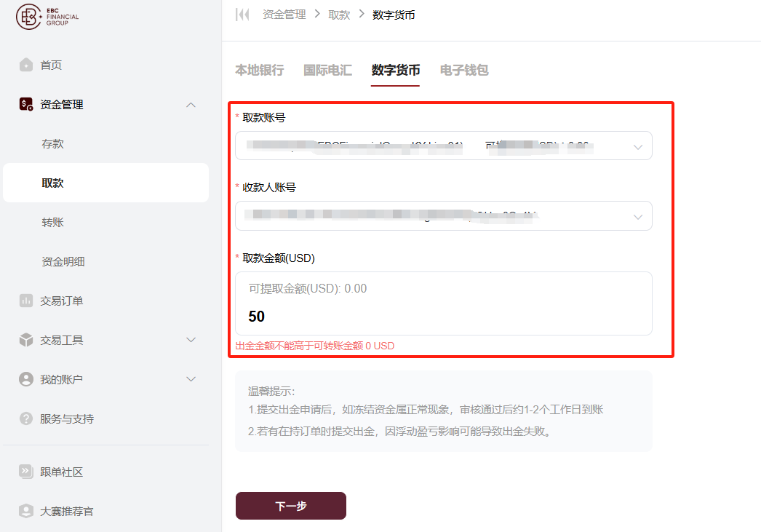This screenshot has width=761, height=532.
Task: Click 数字货币 in the breadcrumb
Action: point(394,15)
